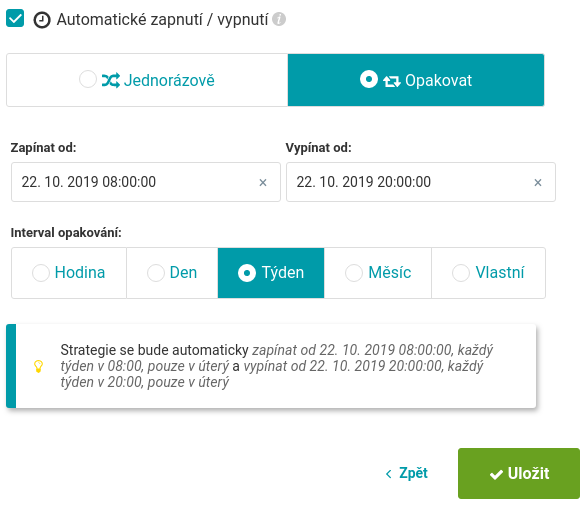
Task: Select the Jednorázově radio option
Action: 147,80
